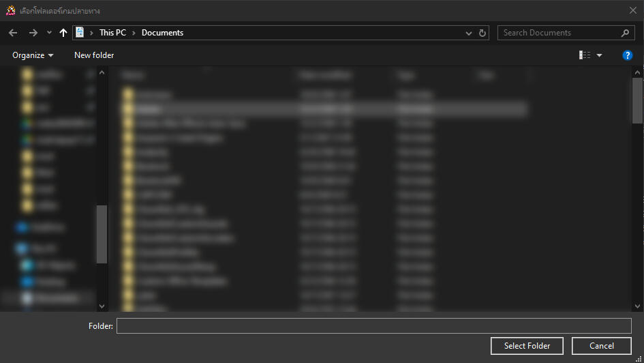Click the magnifier icon in search box
644x363 pixels.
tap(625, 33)
